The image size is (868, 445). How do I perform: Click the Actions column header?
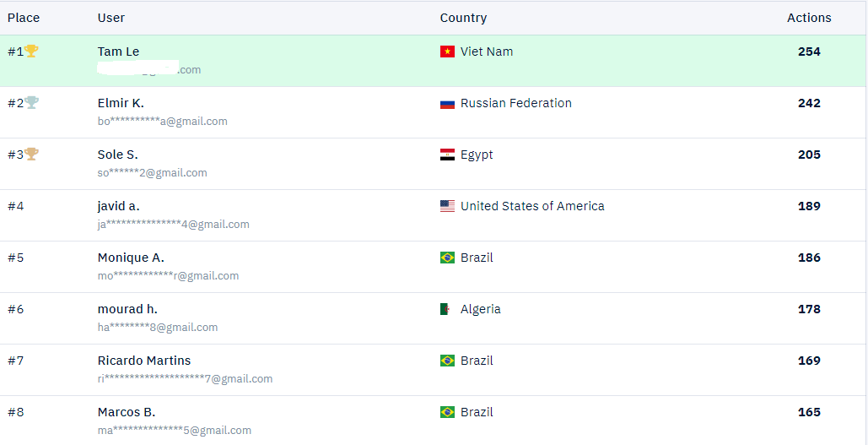pos(809,18)
